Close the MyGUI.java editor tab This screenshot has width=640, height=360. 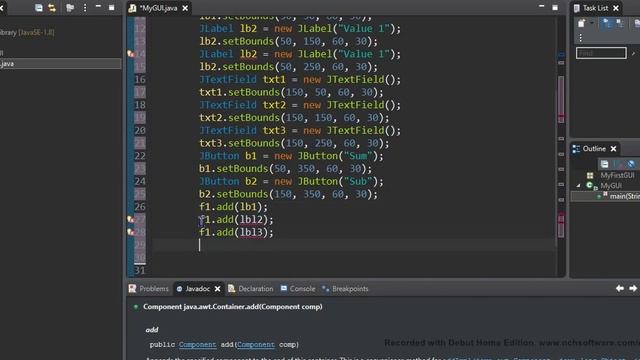tap(185, 8)
